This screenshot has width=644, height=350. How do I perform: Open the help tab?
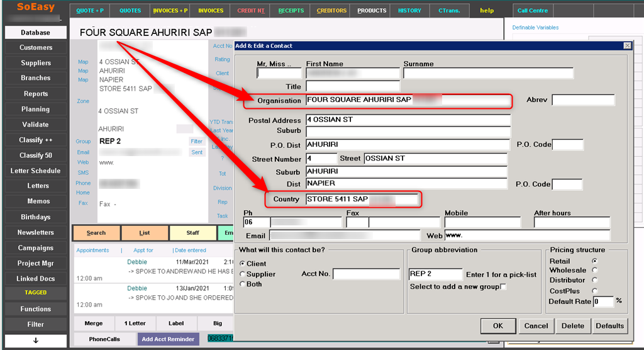coord(487,11)
